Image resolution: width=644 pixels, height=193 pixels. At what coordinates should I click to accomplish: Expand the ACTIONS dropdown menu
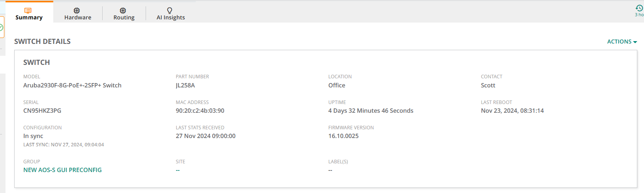pyautogui.click(x=619, y=42)
